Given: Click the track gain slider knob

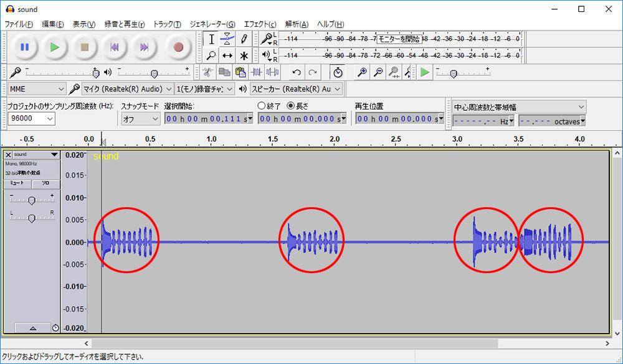Looking at the screenshot, I should pos(32,200).
